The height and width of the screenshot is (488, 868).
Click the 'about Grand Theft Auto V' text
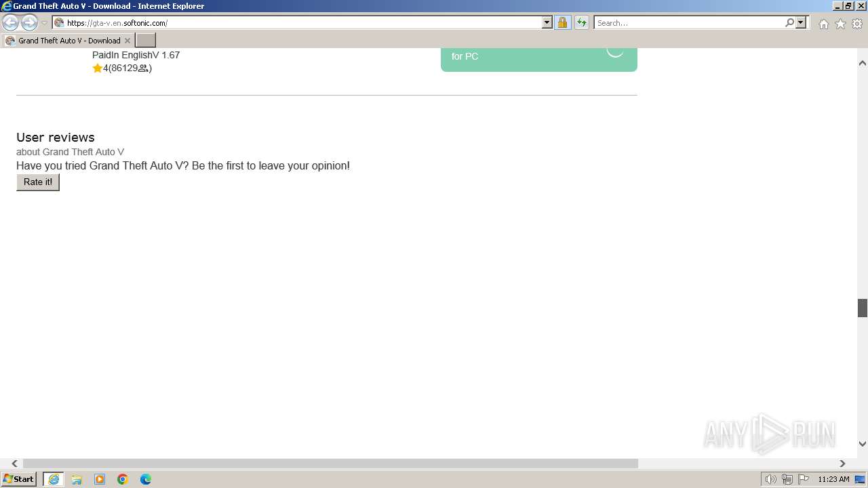[71, 152]
